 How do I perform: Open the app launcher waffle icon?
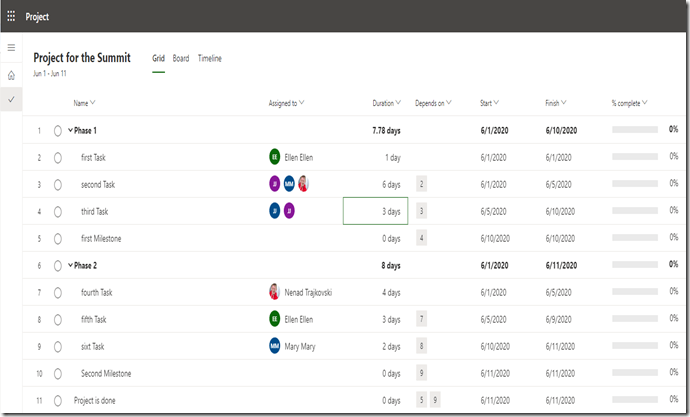(x=12, y=17)
